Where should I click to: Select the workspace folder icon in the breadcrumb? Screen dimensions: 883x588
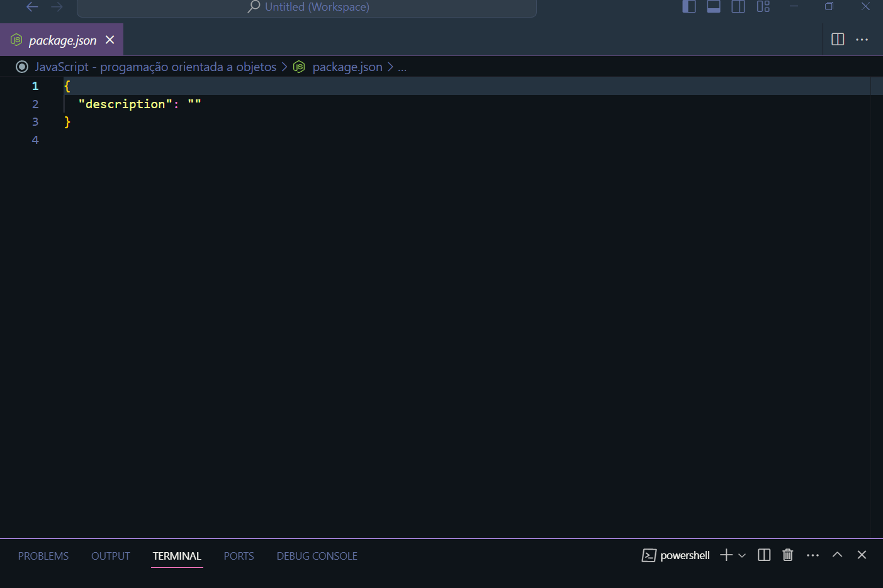pos(22,67)
